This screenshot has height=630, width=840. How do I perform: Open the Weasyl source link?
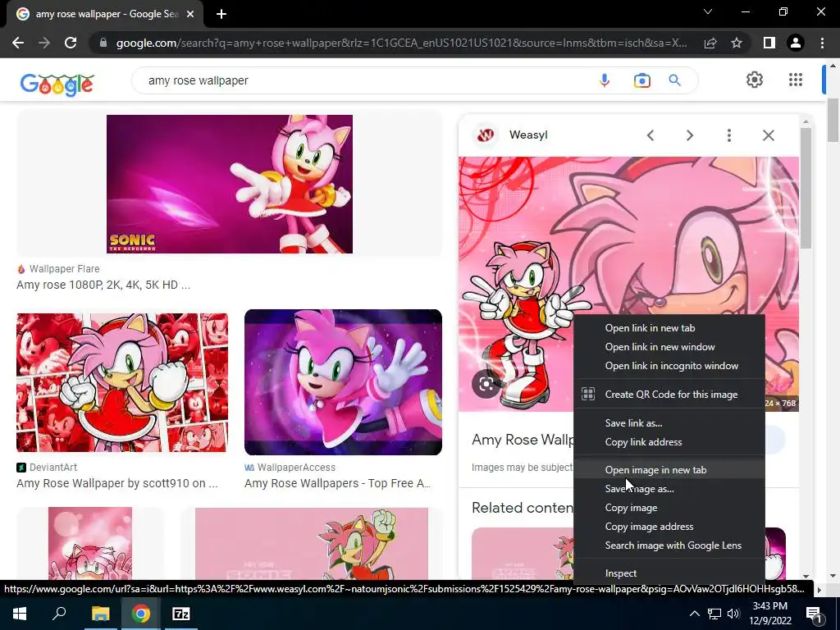528,135
